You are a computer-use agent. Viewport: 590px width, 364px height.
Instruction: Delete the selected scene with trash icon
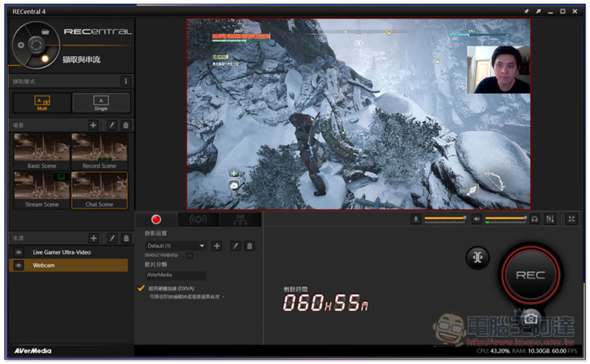126,125
